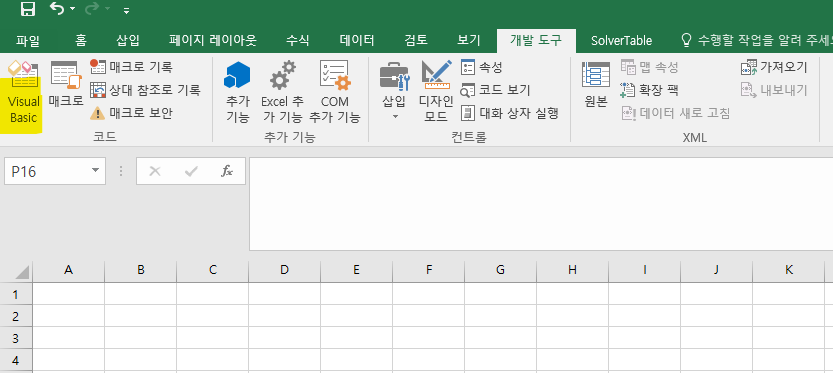This screenshot has width=833, height=373.
Task: Select row 1 header
Action: point(15,294)
